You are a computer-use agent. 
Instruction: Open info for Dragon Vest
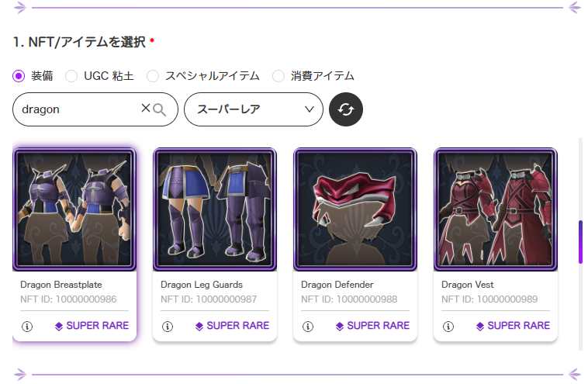(x=448, y=326)
